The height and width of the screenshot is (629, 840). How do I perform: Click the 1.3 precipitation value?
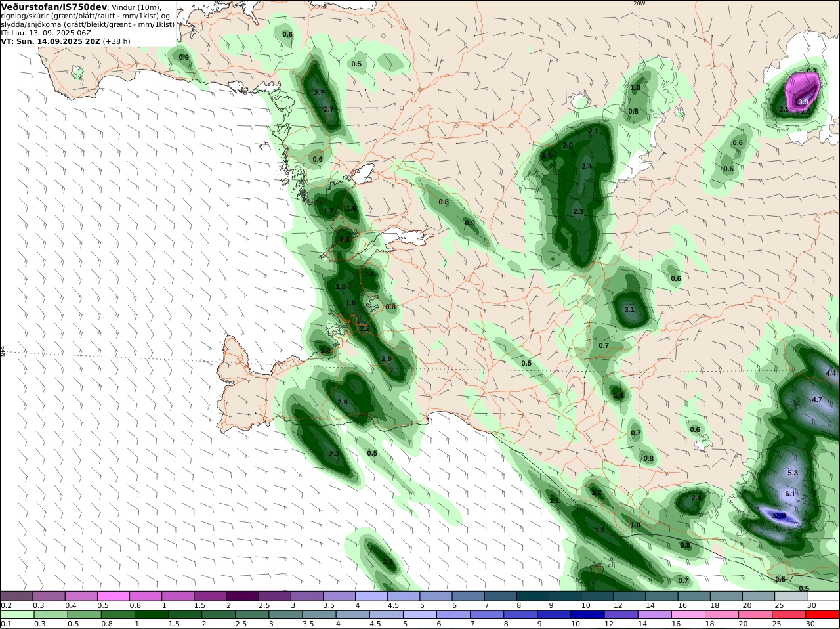click(388, 561)
